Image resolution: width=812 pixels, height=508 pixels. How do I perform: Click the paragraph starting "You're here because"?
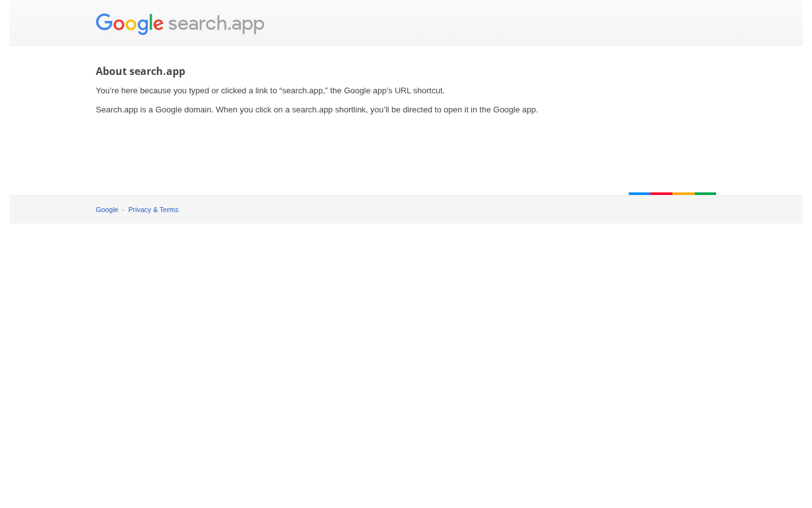(x=270, y=91)
